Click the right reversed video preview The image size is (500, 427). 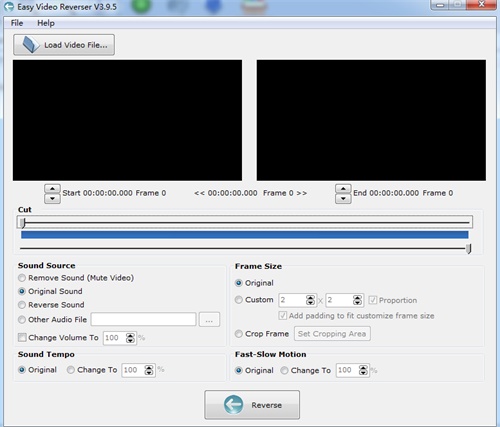pyautogui.click(x=371, y=120)
